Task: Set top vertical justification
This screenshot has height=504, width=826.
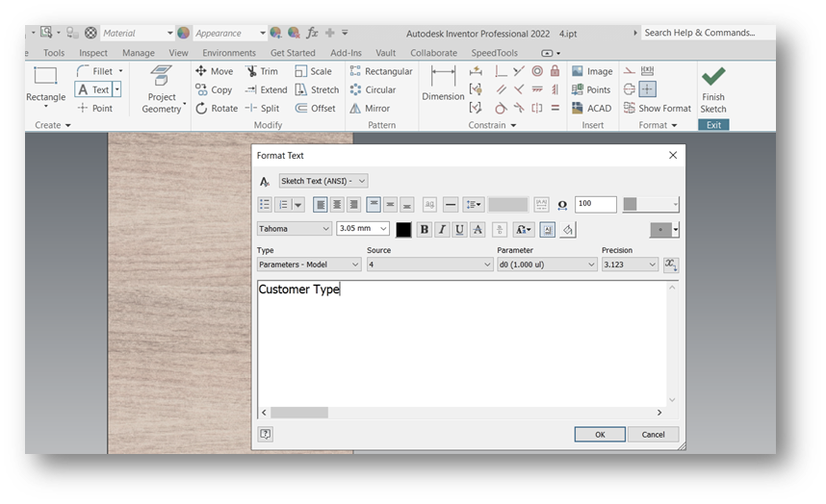Action: click(374, 204)
